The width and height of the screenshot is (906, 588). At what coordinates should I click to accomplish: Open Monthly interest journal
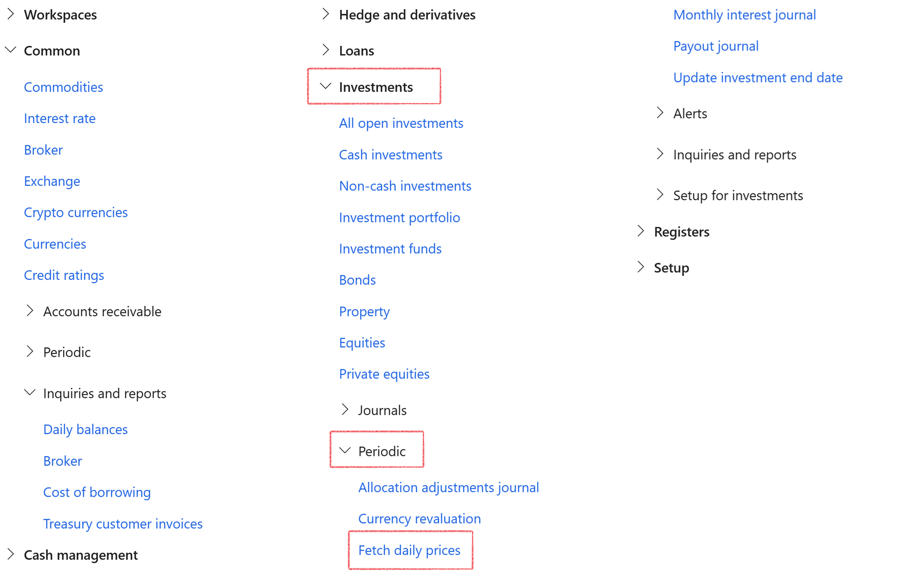744,15
